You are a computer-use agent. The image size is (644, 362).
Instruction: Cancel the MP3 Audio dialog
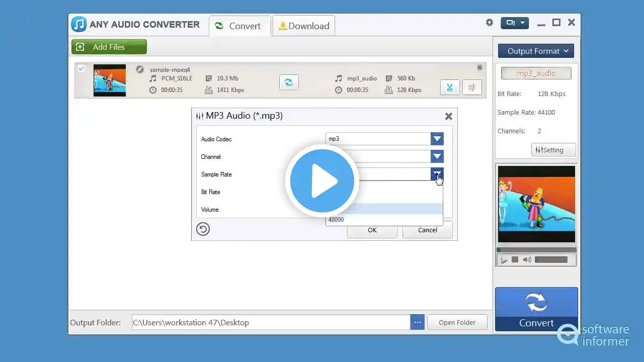click(x=428, y=230)
